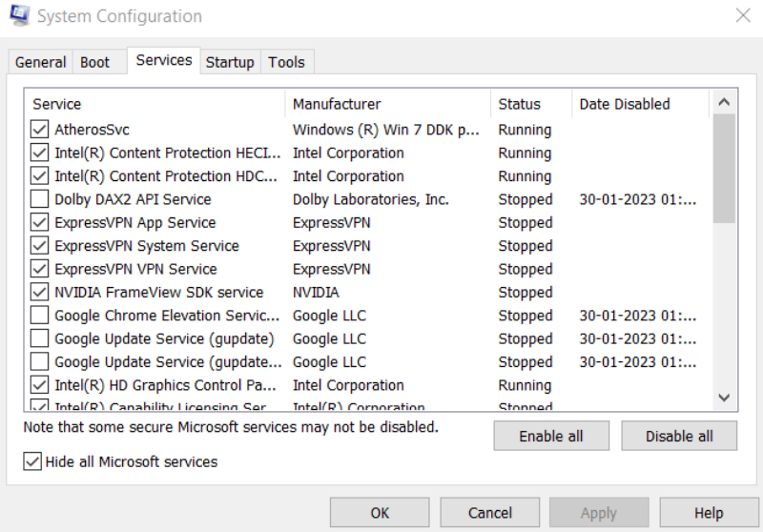This screenshot has height=532, width=763.
Task: Click the scrollbar down arrow
Action: point(724,398)
